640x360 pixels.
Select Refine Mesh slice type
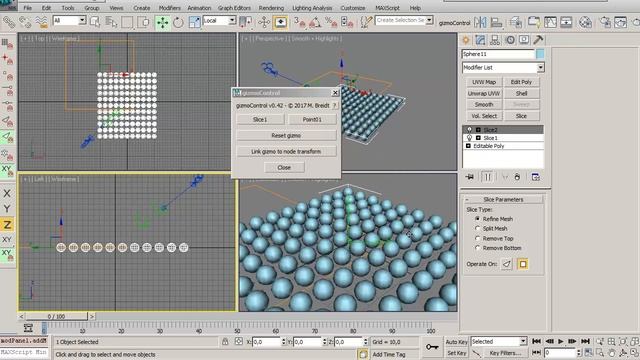[478, 219]
